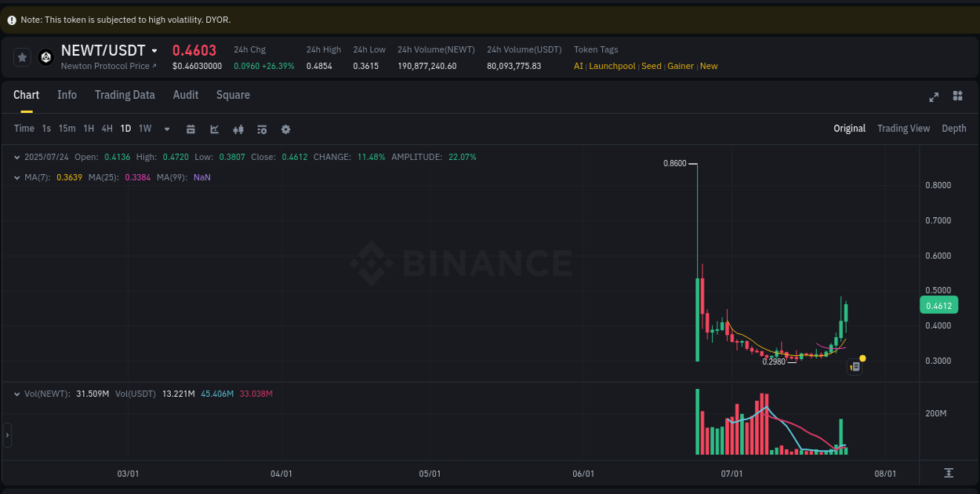Open more time intervals dropdown arrow

[x=166, y=129]
